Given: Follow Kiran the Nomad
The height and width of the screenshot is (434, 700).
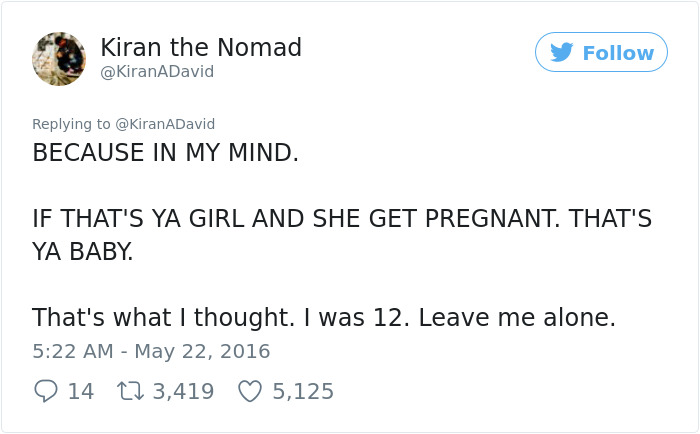Looking at the screenshot, I should 601,53.
